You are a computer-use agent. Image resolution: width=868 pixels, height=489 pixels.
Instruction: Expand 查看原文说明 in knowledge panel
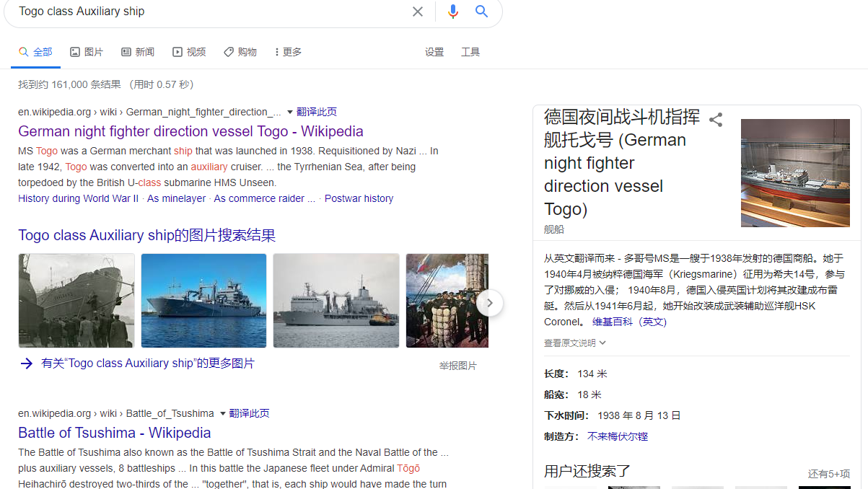point(575,343)
